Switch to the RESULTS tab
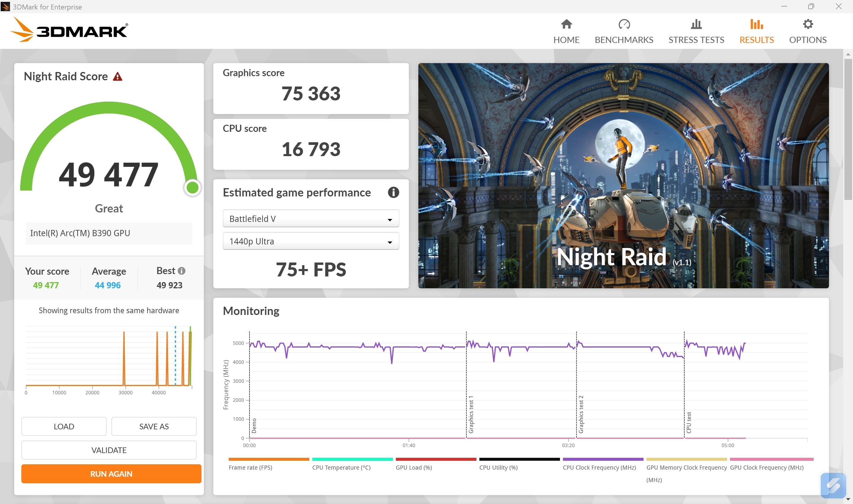The image size is (853, 504). click(756, 40)
